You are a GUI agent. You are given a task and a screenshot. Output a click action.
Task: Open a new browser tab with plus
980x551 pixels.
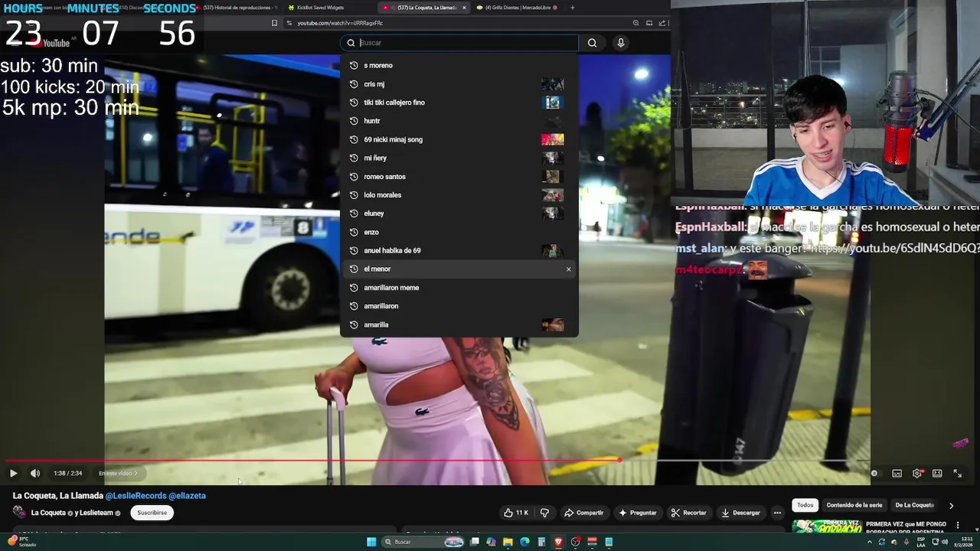572,8
